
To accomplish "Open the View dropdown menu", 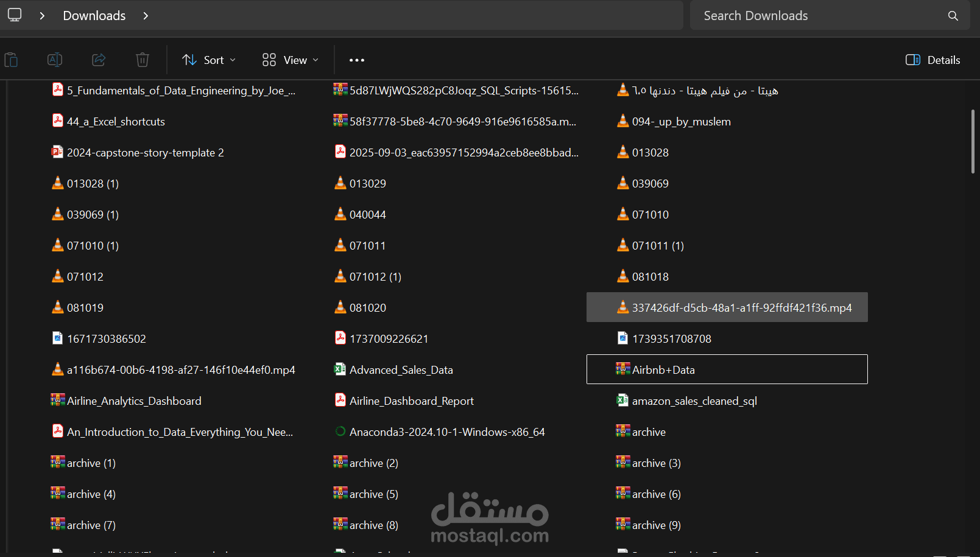I will (291, 60).
